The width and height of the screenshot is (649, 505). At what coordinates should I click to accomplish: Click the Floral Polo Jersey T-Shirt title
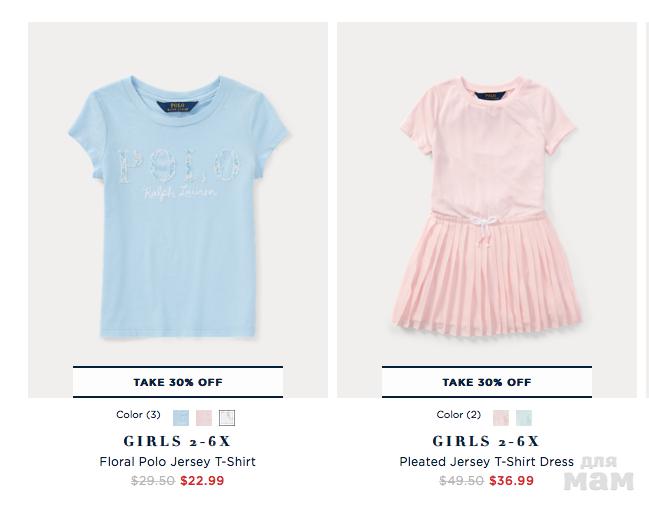tap(178, 462)
